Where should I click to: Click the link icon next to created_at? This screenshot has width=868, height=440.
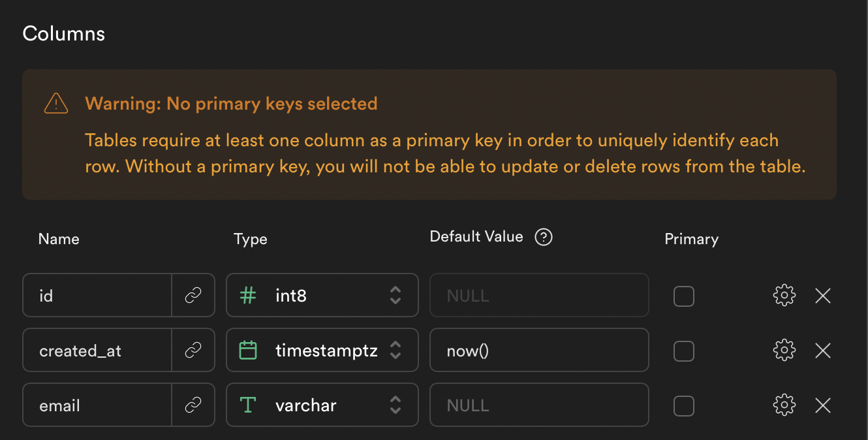pyautogui.click(x=193, y=350)
